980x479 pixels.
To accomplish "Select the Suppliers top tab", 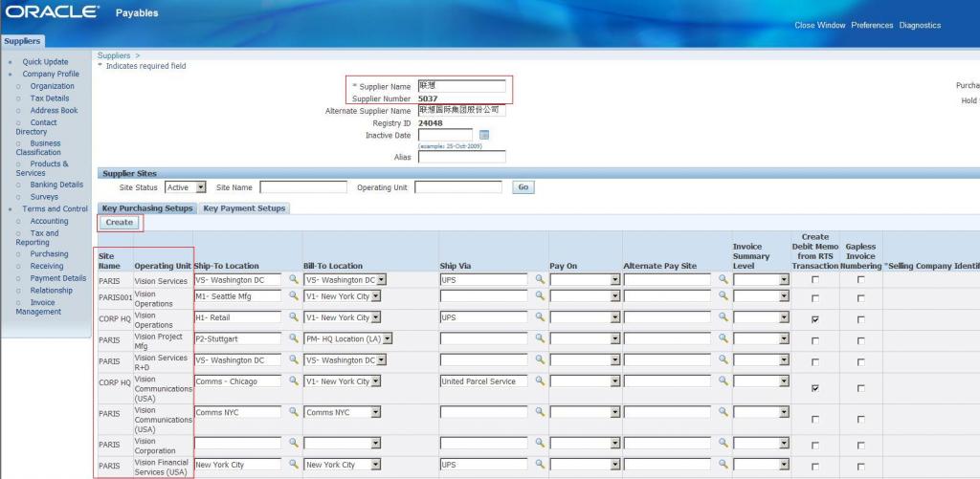I will click(x=22, y=41).
